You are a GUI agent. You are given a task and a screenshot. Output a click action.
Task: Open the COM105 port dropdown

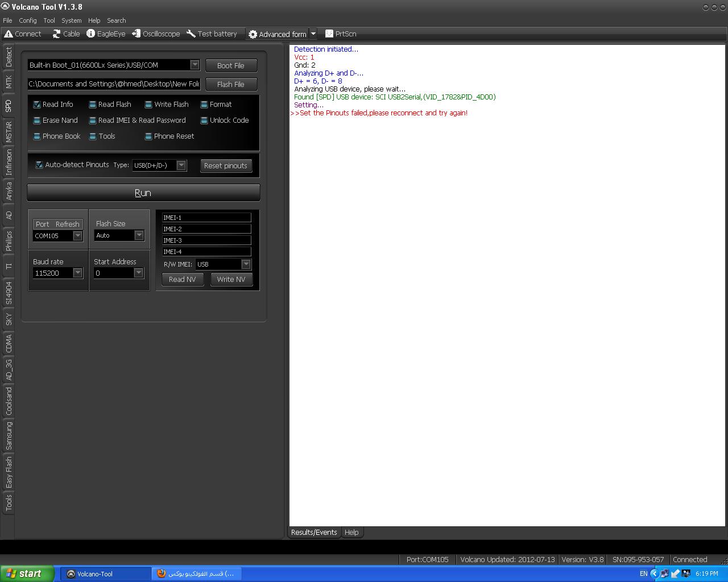tap(78, 236)
